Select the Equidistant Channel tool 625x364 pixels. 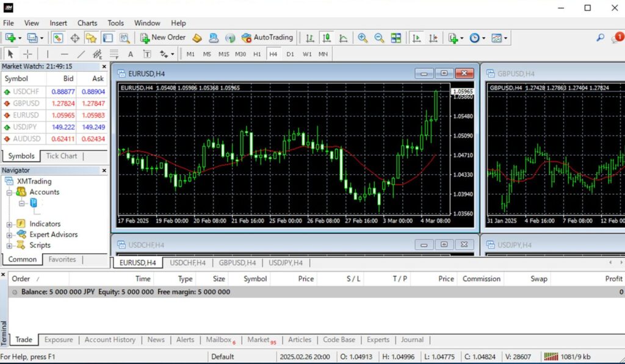[97, 54]
